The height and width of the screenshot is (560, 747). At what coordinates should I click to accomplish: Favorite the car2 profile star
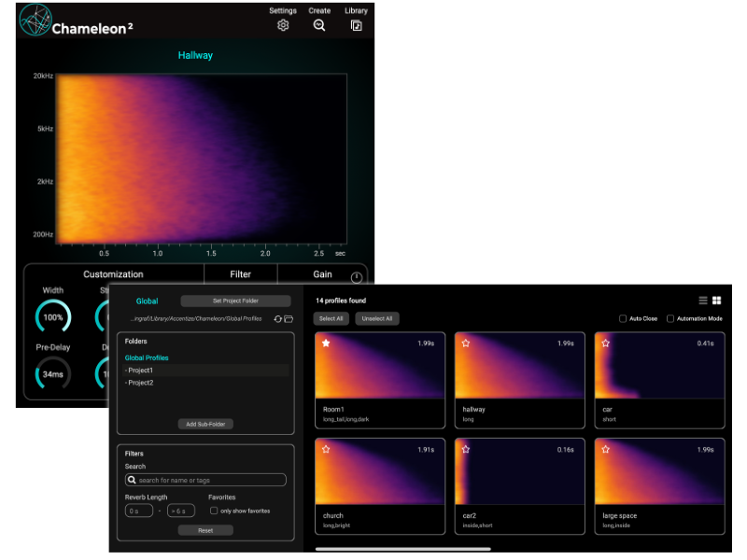point(466,449)
